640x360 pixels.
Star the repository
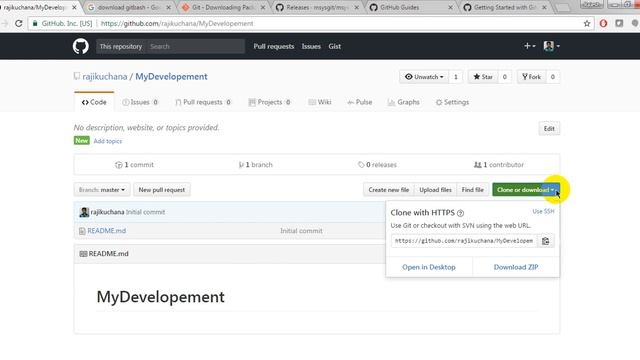click(x=483, y=77)
